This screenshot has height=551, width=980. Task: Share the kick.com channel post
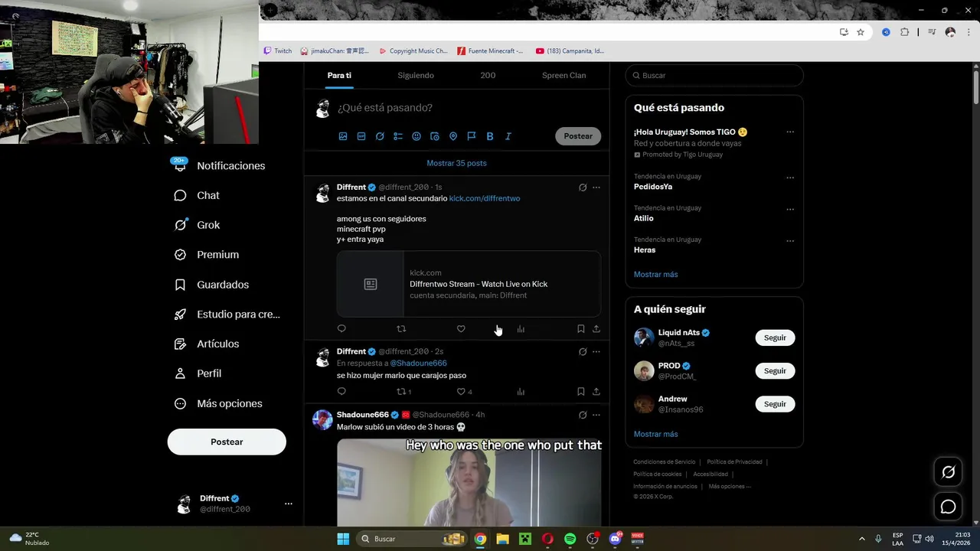[x=596, y=329]
